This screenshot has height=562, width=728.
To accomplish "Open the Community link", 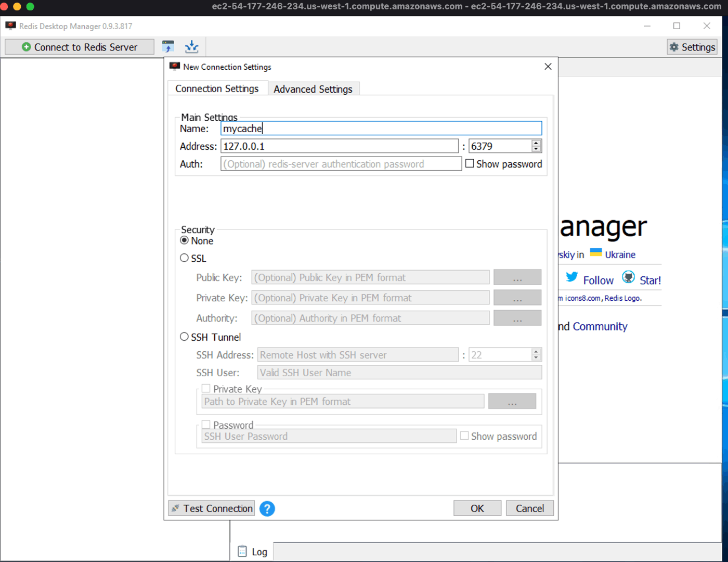I will pyautogui.click(x=600, y=326).
